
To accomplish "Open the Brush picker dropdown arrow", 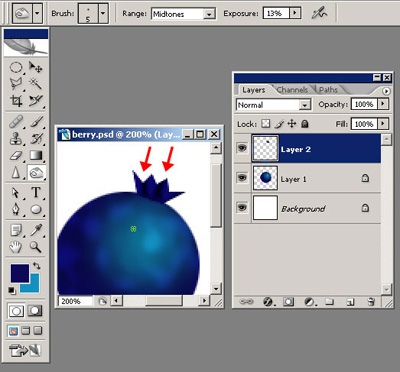I will click(x=103, y=13).
